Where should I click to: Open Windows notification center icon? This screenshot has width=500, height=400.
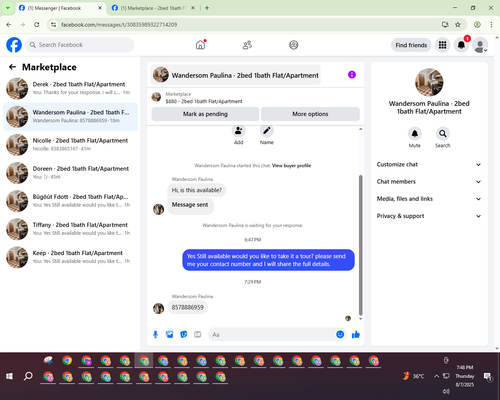[488, 377]
